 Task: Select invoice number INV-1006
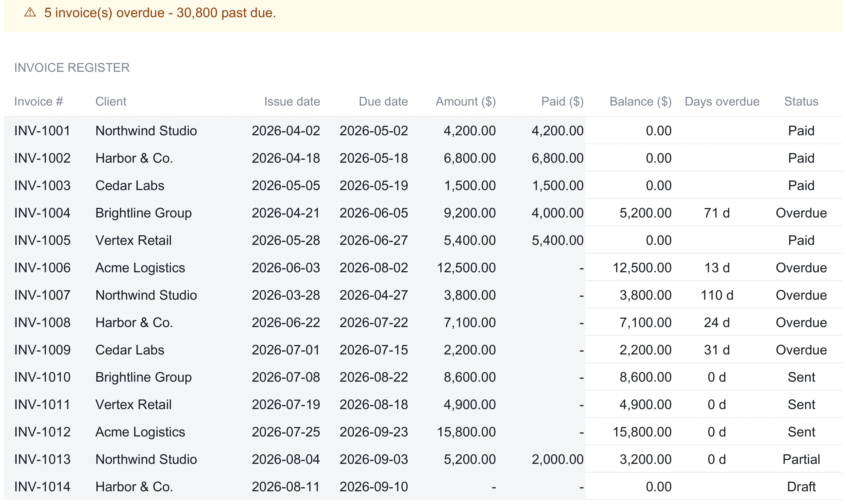42,268
